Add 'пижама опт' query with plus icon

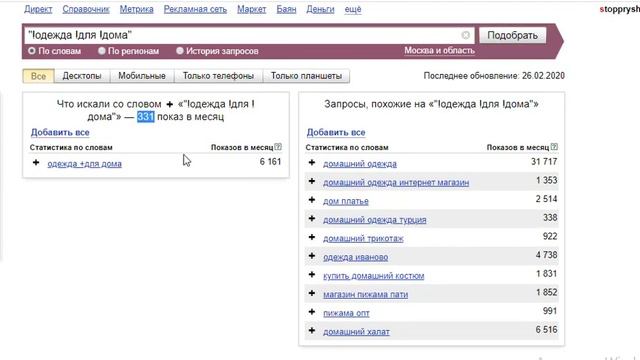(x=312, y=312)
